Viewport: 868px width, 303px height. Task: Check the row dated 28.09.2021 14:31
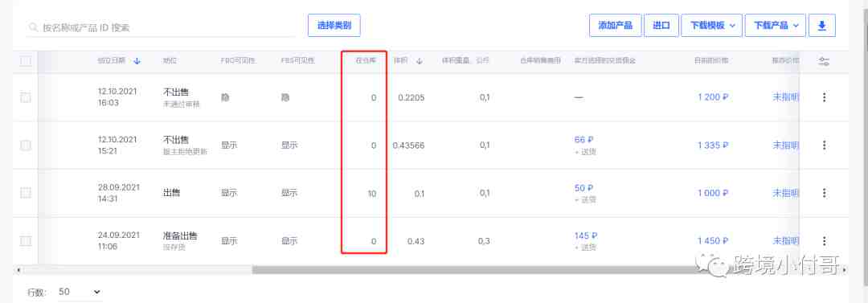(26, 193)
